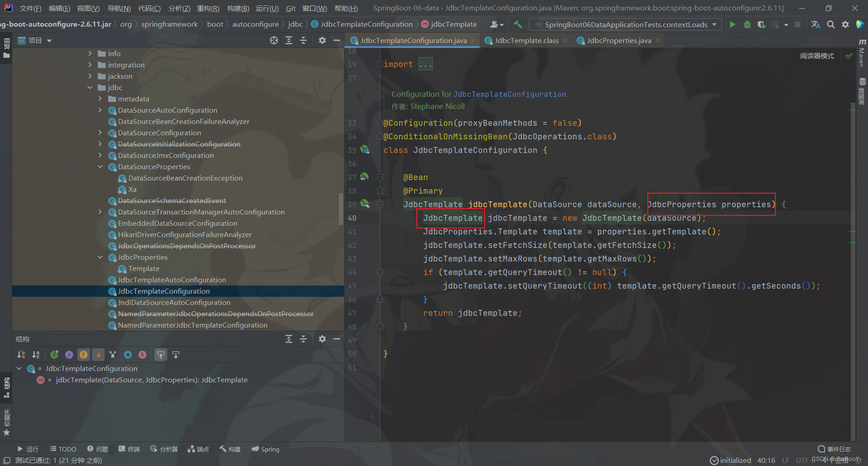This screenshot has width=868, height=466.
Task: Run the current test configuration
Action: pyautogui.click(x=732, y=24)
